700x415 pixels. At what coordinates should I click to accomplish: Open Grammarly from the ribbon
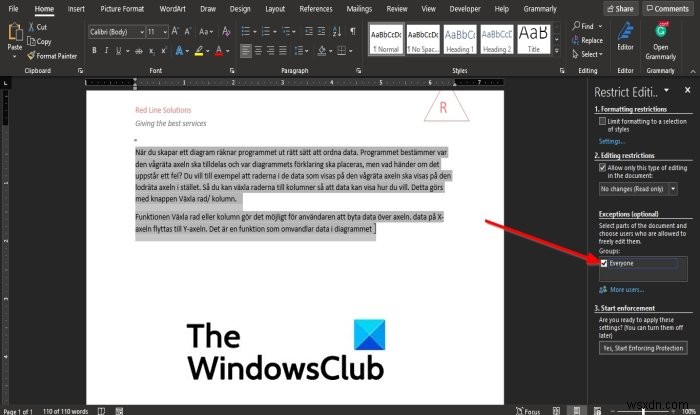661,41
